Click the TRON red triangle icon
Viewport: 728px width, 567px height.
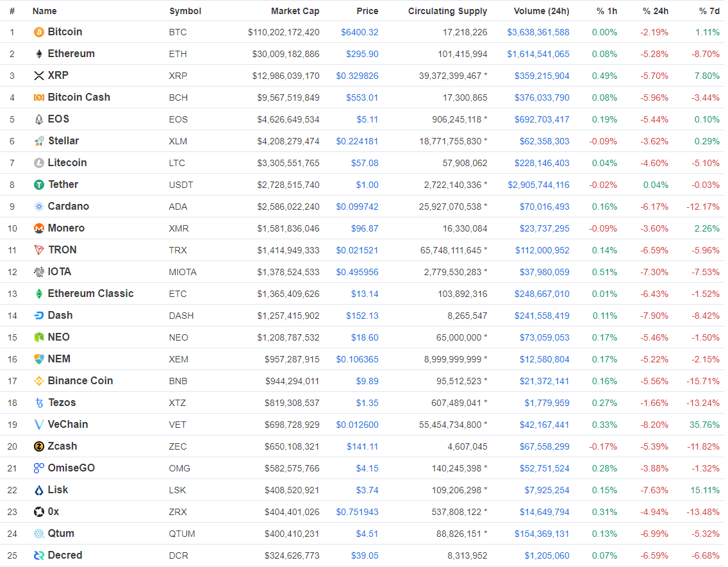(x=39, y=250)
